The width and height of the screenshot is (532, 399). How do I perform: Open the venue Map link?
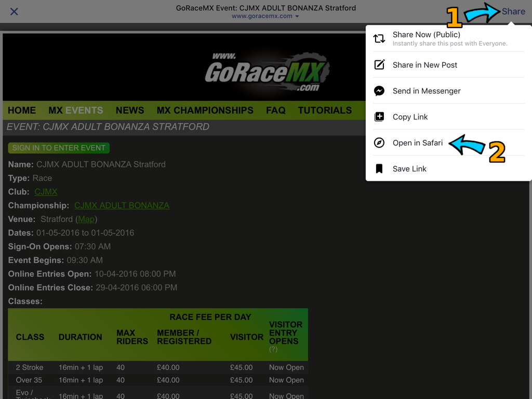86,219
